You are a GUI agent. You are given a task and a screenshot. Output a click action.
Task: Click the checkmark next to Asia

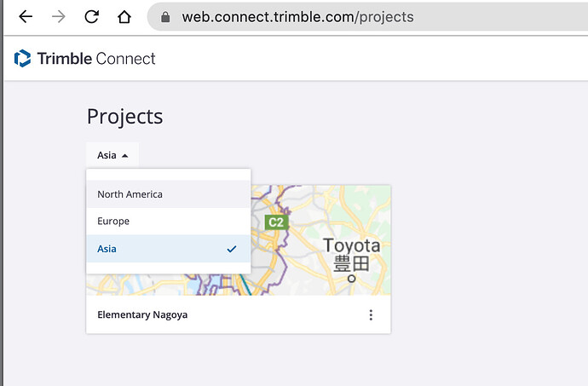[x=232, y=249]
